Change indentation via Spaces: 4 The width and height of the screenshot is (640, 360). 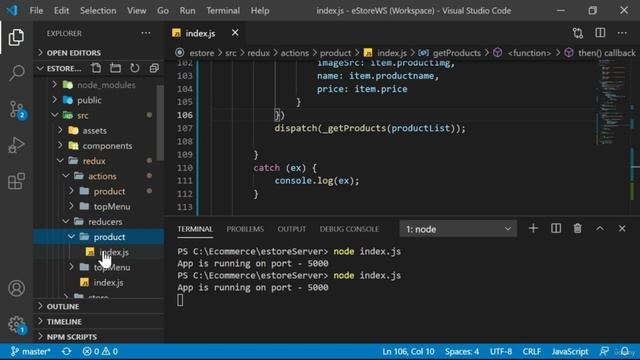(x=462, y=351)
